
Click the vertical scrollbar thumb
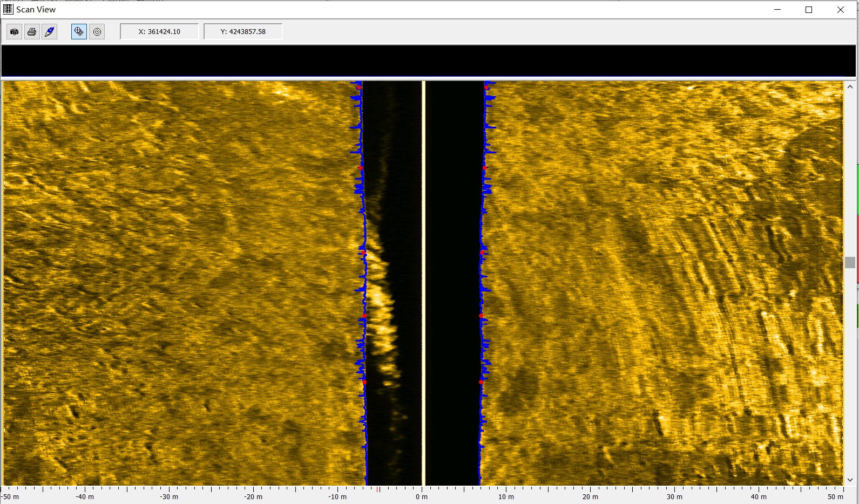click(x=850, y=262)
